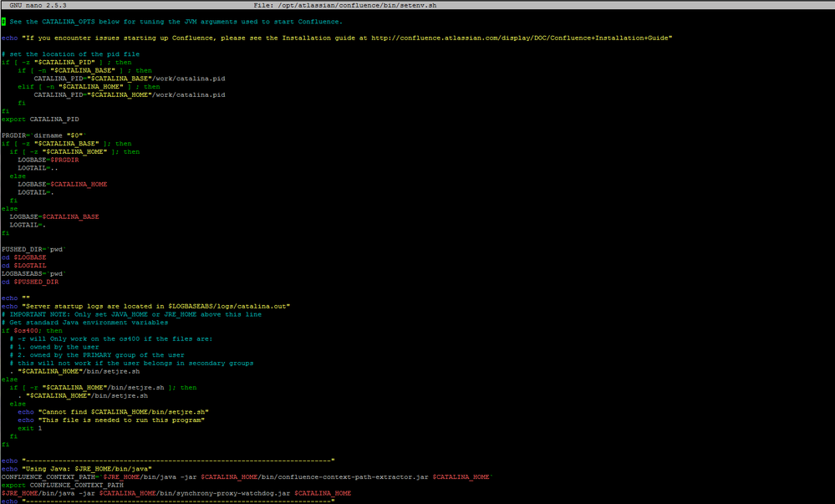Click "# Get standard Java environment variables" comment

[84, 323]
